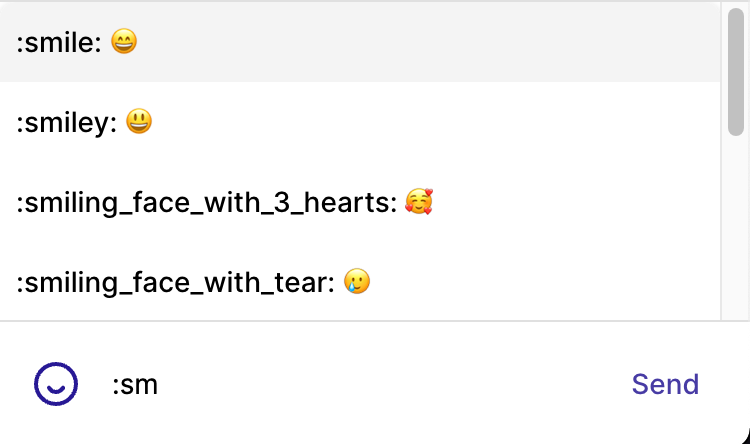The image size is (750, 444).
Task: Choose the :smiling_face_with_3_hearts: shortcode text
Action: (x=207, y=203)
